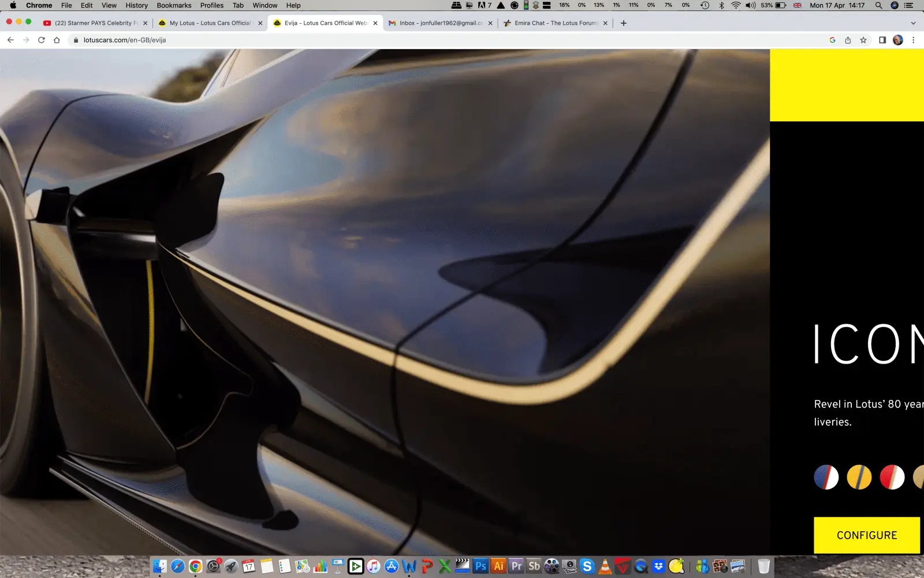Reload the Lotus Evija page

[41, 40]
